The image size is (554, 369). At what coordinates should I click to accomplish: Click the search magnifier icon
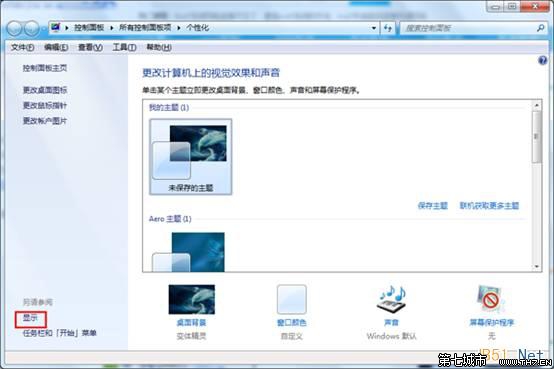[x=540, y=28]
